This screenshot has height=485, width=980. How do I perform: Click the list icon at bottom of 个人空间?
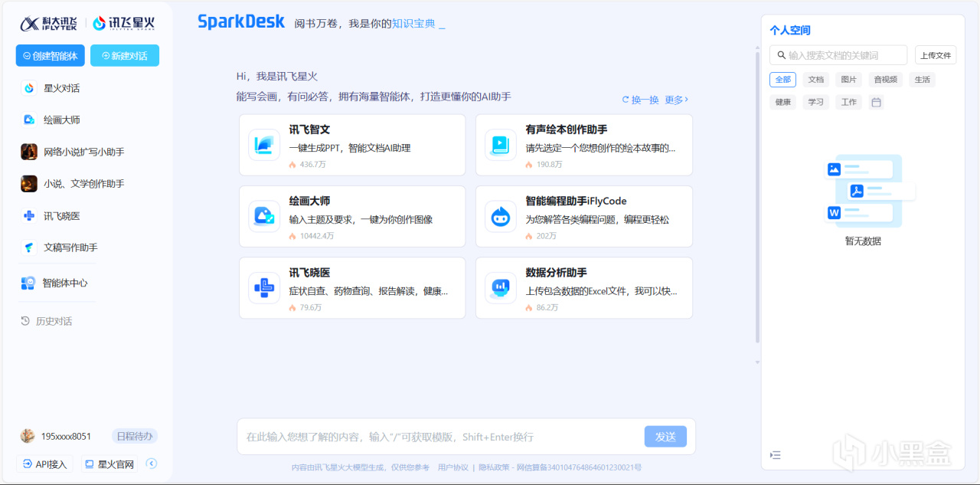(776, 455)
